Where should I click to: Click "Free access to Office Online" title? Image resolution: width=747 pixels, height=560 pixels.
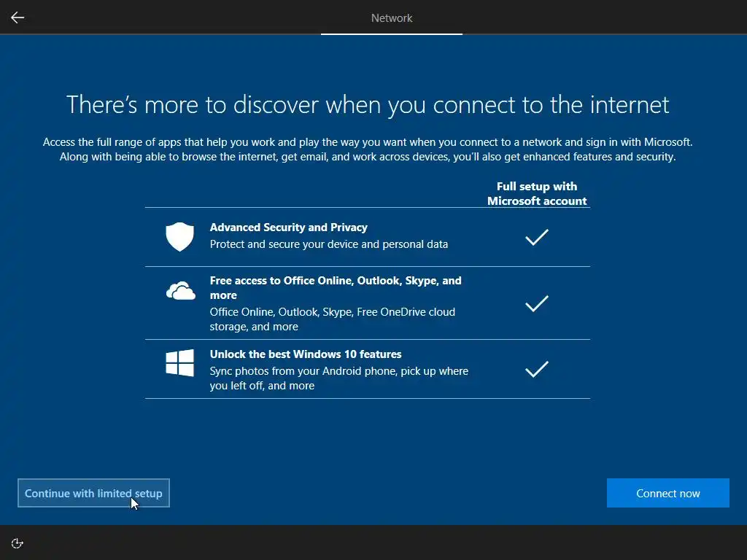pos(336,287)
